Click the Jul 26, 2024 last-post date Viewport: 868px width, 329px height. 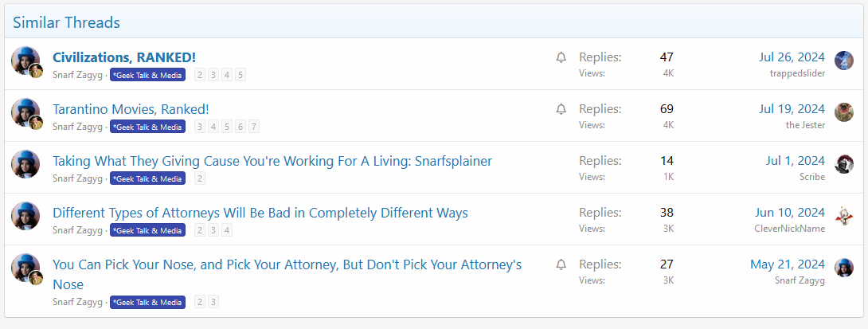792,57
